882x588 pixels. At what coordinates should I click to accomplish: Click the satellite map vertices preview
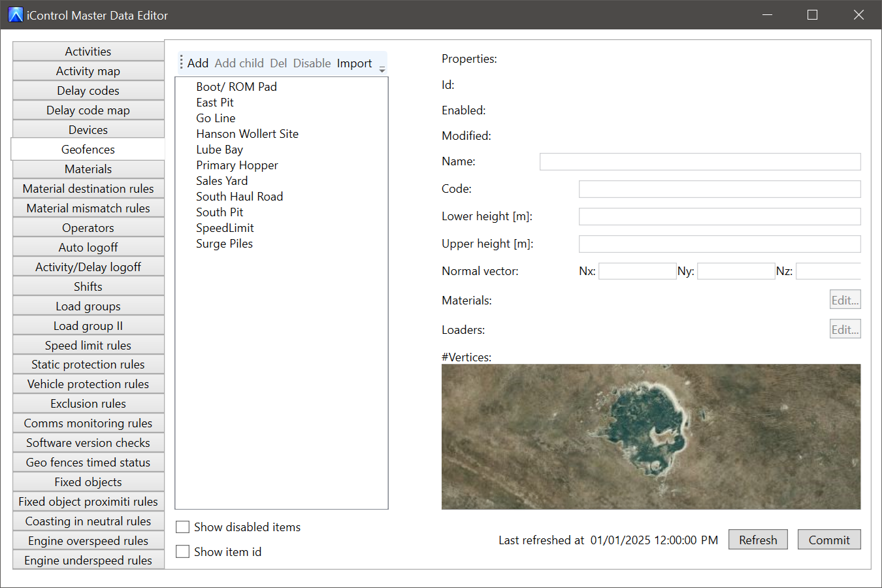[651, 436]
